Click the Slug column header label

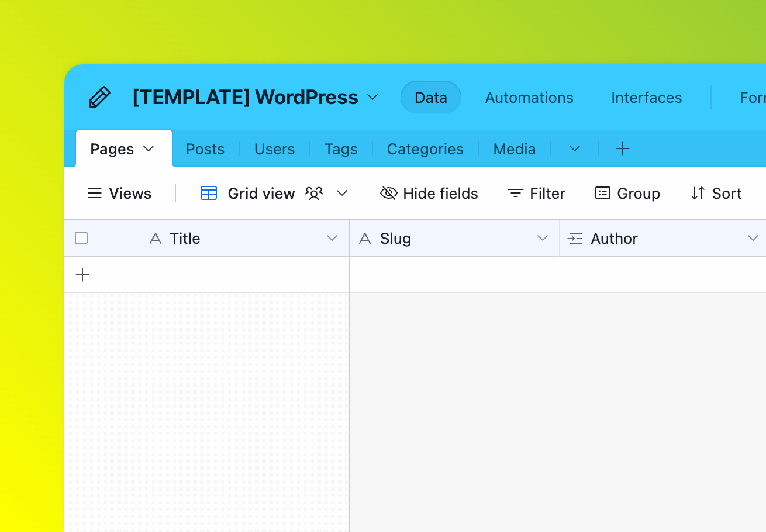(x=396, y=239)
